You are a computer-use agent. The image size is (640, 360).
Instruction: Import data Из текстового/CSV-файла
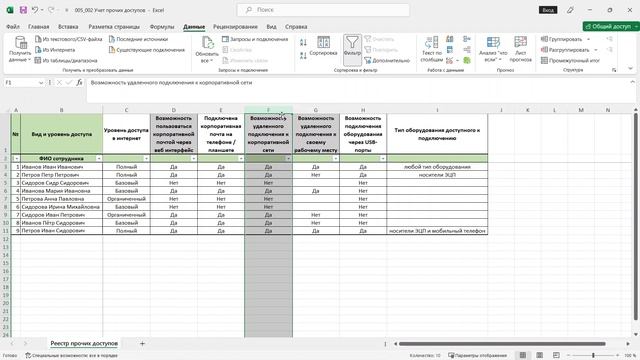69,39
